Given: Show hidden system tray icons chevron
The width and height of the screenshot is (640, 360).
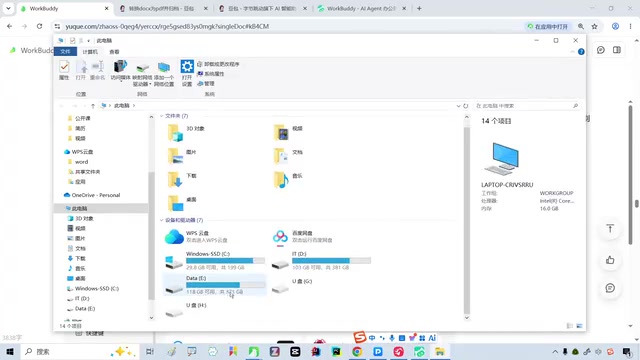Looking at the screenshot, I should tap(555, 351).
